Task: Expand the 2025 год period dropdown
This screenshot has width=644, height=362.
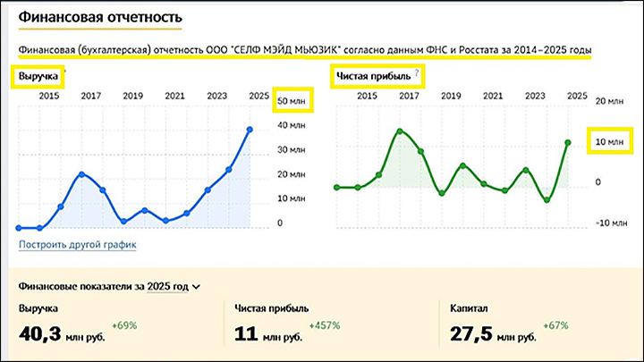Action: [174, 286]
